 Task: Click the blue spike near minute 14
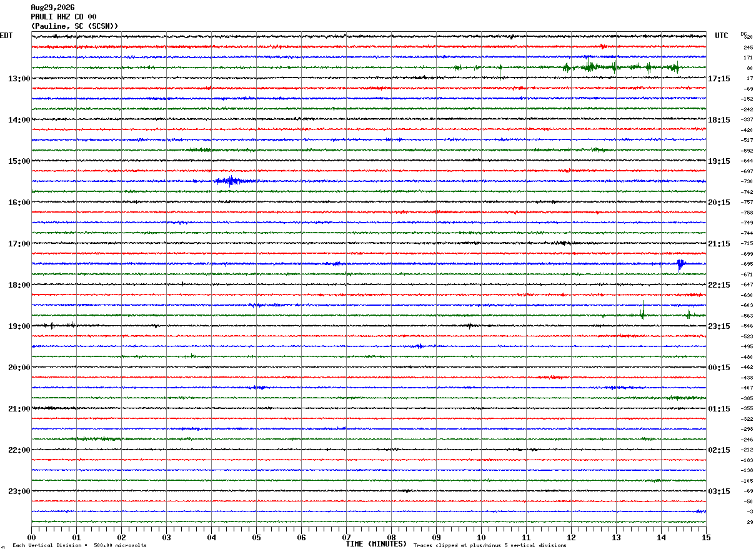coord(680,264)
